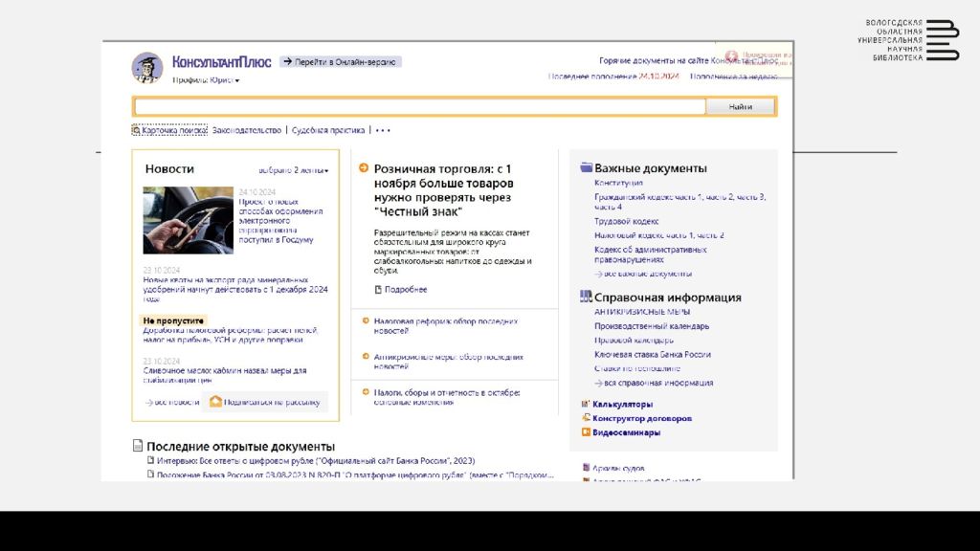This screenshot has width=980, height=551.
Task: Click the ConsultantPlus professor avatar logo
Action: (x=147, y=68)
